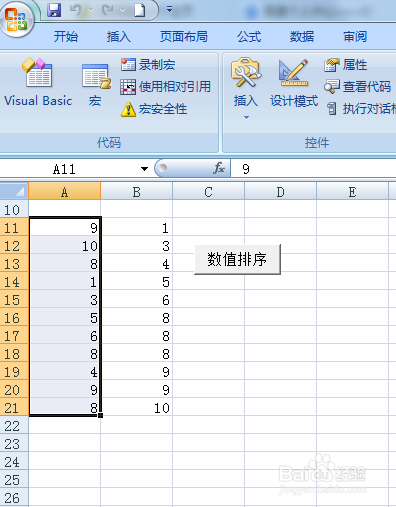Click cell B12 containing 3
396x507 pixels.
(x=137, y=245)
